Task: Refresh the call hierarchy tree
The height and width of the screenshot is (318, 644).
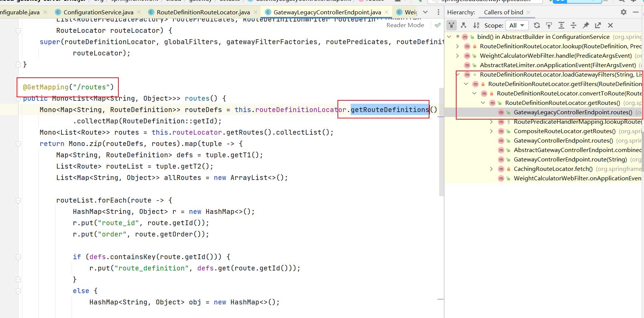Action: coord(537,25)
